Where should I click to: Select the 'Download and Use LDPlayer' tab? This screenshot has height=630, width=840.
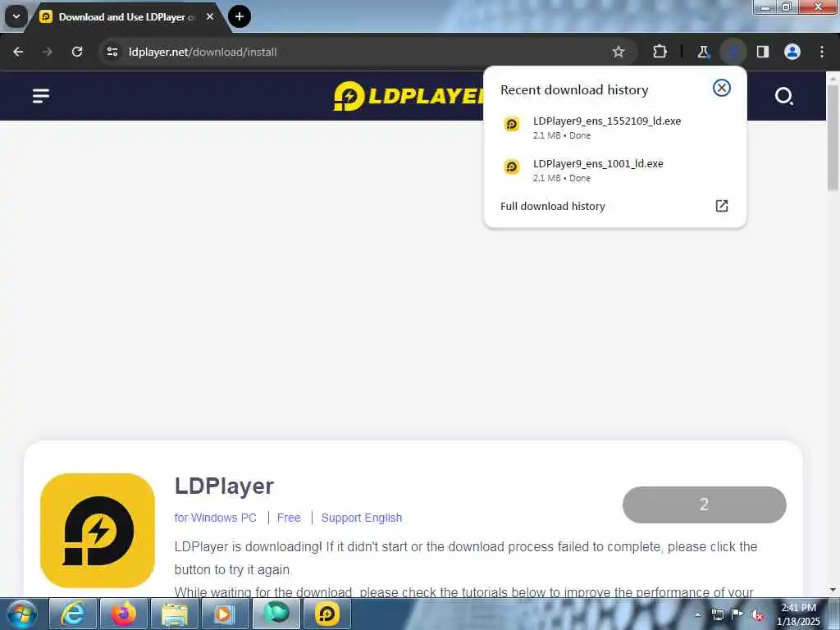point(126,16)
